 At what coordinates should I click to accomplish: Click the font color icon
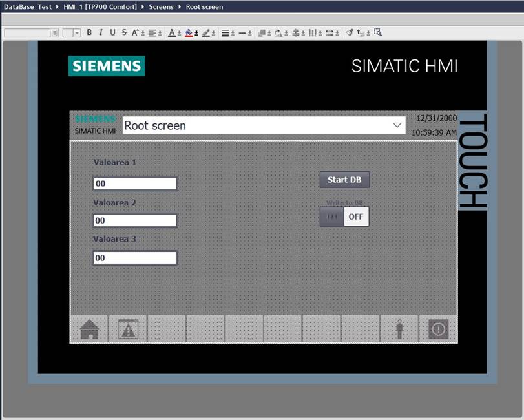[172, 32]
